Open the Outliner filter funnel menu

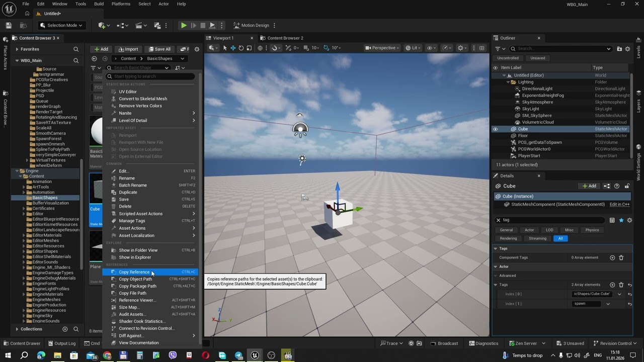(x=499, y=49)
